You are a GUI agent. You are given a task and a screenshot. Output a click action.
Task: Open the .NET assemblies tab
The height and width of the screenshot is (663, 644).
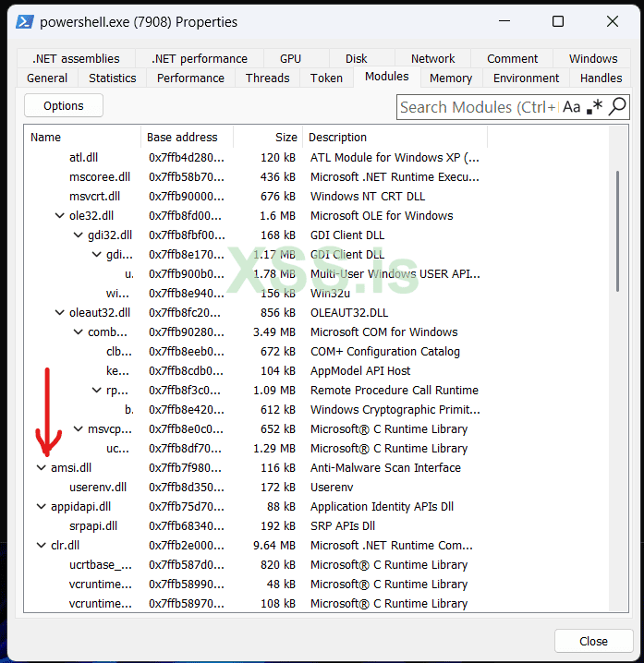[x=76, y=59]
